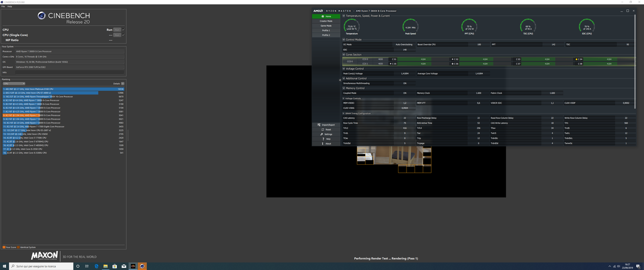This screenshot has height=270, width=644.
Task: Select the Intel Core i7-7700K ranking row
Action: click(x=63, y=138)
